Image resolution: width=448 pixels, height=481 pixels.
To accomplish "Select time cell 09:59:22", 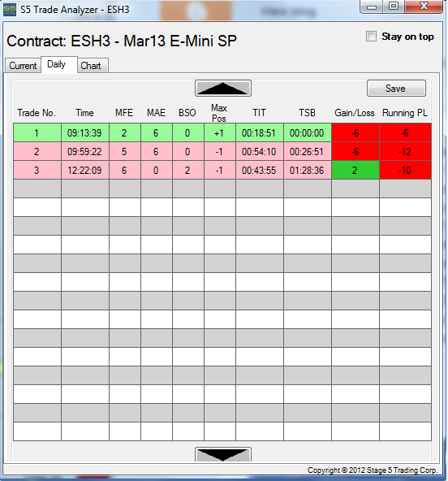I will (85, 152).
